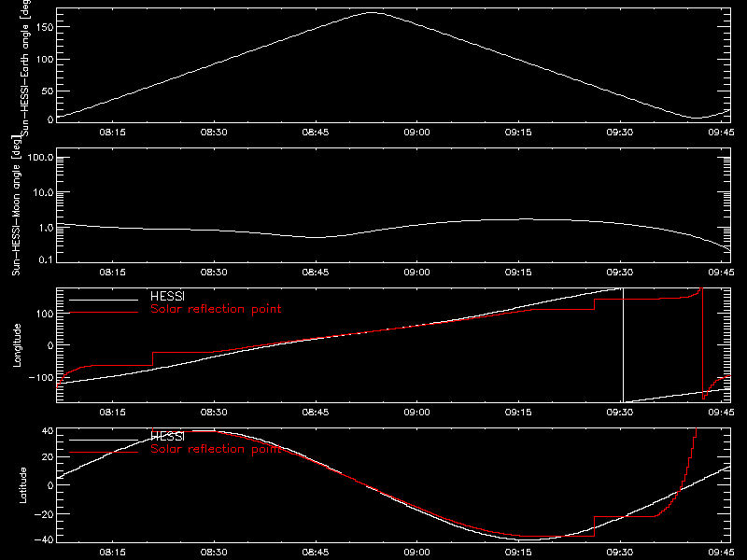Click the Sun-HESSI-Earth angle axis label
Screen dimensions: 747x560
point(25,67)
